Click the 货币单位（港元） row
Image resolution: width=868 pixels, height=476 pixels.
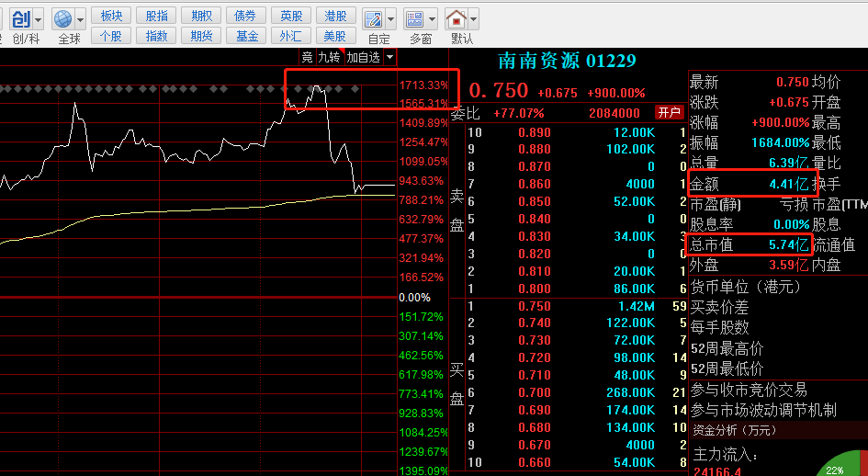pos(746,287)
